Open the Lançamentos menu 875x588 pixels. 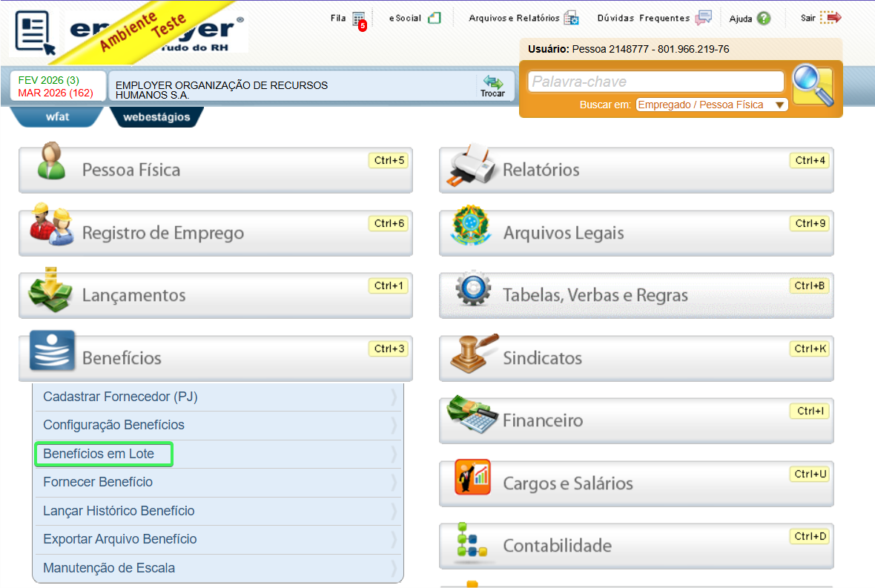pos(215,296)
